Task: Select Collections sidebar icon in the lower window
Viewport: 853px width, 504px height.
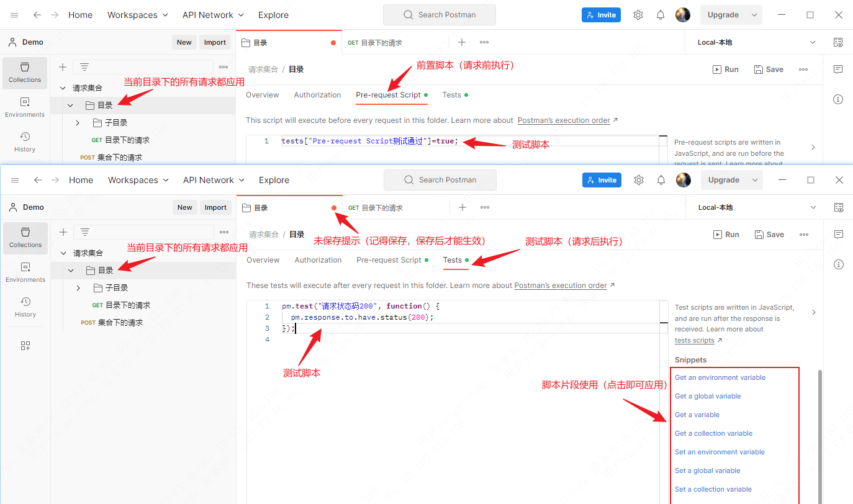Action: [x=25, y=238]
